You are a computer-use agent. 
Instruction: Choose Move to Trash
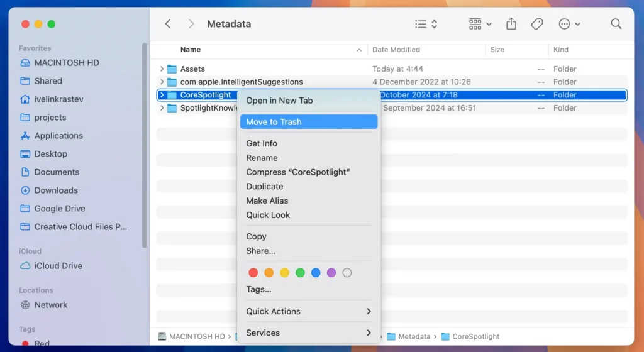click(309, 122)
